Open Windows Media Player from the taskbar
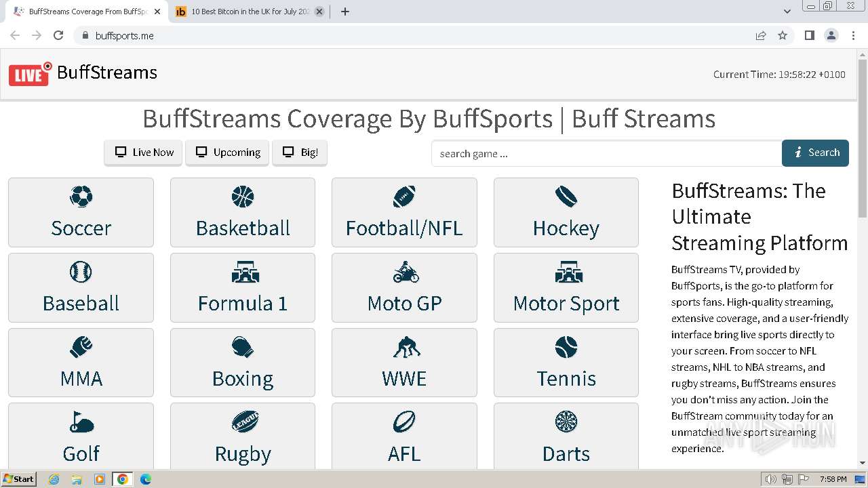This screenshot has height=488, width=868. point(100,479)
